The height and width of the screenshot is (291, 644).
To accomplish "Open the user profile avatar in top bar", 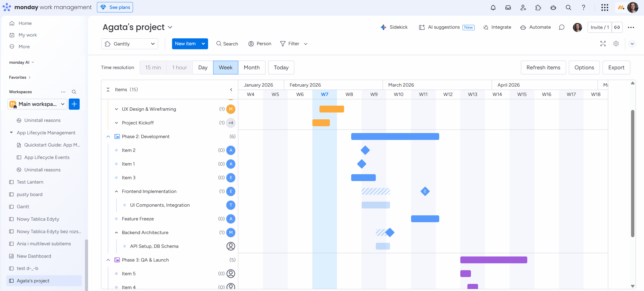I will coord(633,7).
